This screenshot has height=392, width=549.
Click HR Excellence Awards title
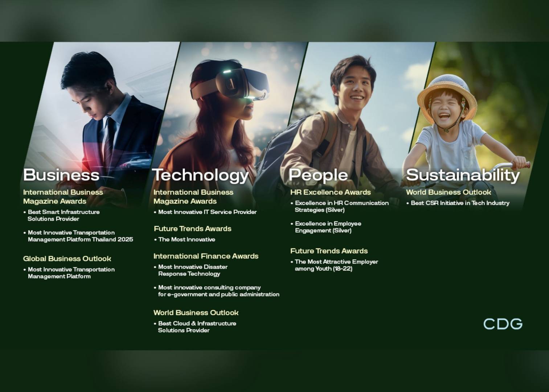[330, 192]
